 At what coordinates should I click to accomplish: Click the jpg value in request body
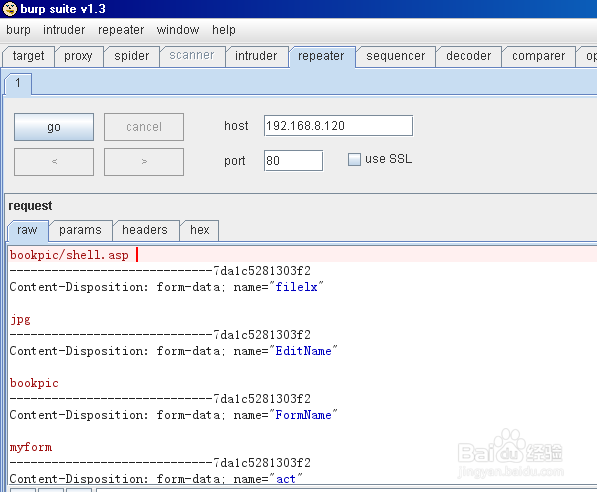click(20, 319)
